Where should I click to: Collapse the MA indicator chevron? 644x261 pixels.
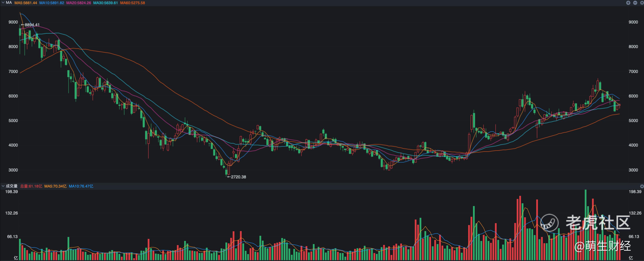3,2
